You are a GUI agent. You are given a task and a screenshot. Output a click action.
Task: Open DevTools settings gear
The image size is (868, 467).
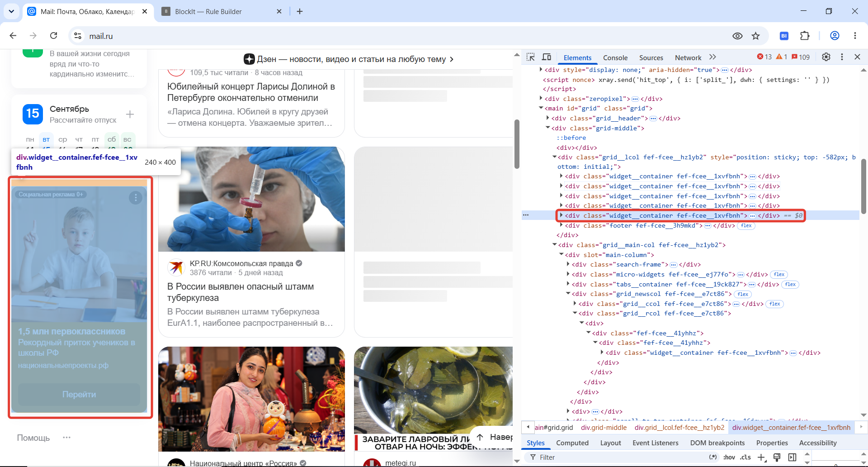coord(826,57)
